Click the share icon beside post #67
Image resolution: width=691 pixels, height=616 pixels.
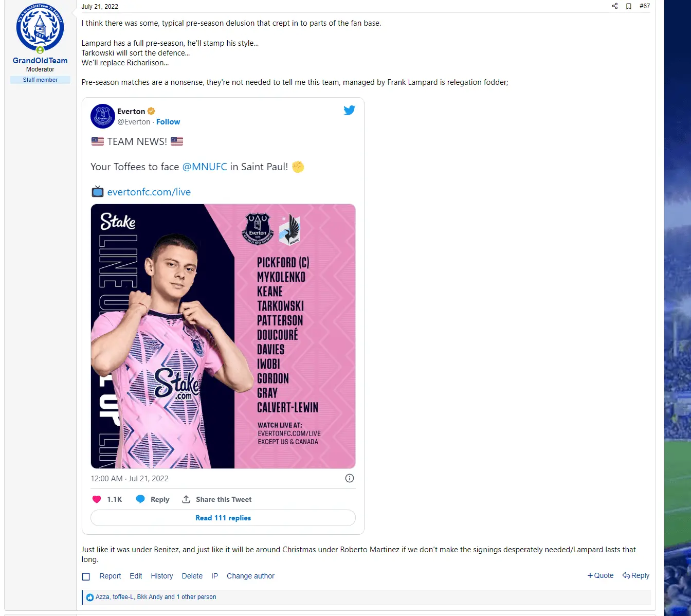(614, 6)
